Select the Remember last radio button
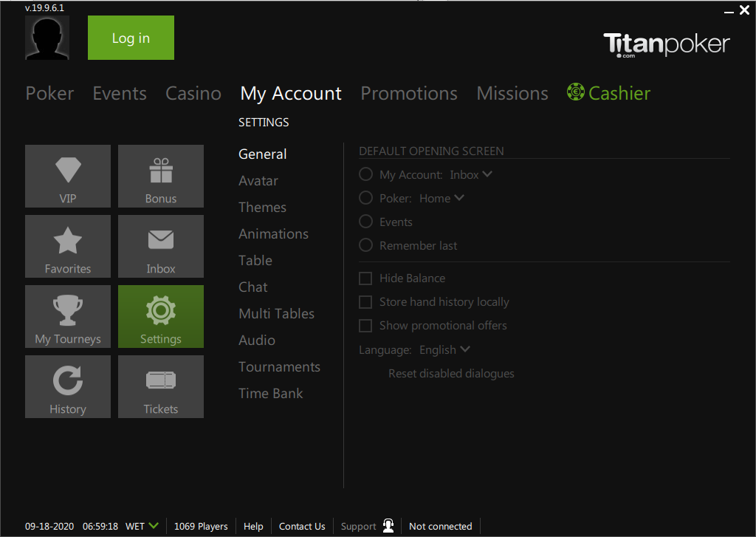 pyautogui.click(x=366, y=245)
